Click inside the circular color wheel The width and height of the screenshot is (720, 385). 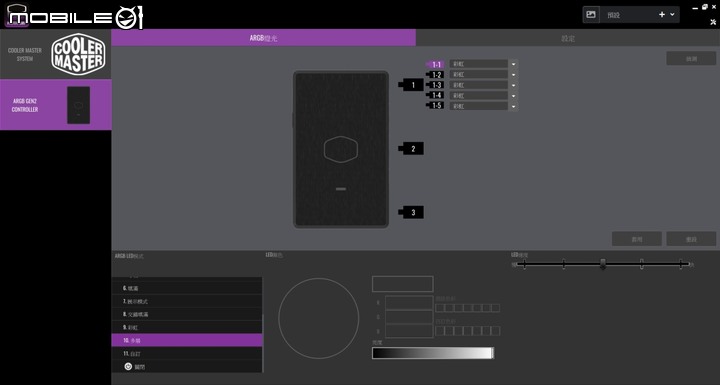319,318
